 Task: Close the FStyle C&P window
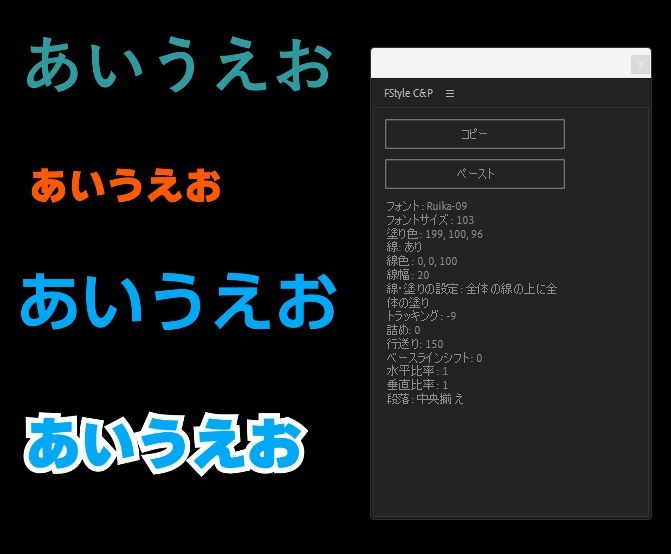pyautogui.click(x=640, y=65)
